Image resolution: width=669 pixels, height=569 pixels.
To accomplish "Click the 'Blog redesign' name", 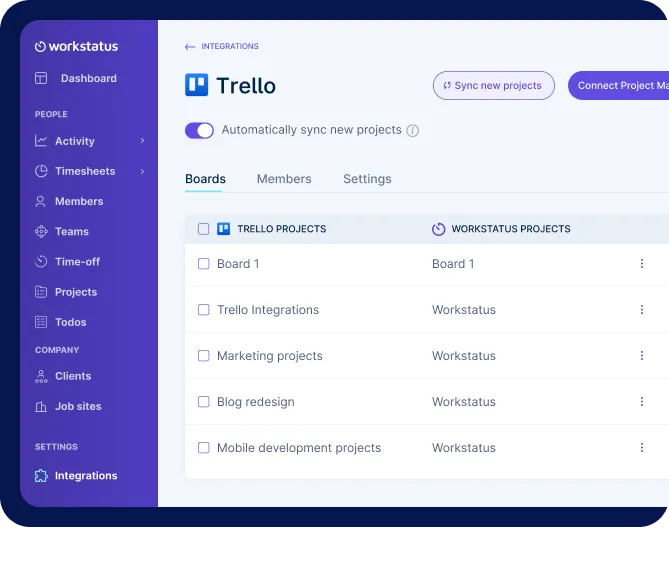I will (256, 402).
